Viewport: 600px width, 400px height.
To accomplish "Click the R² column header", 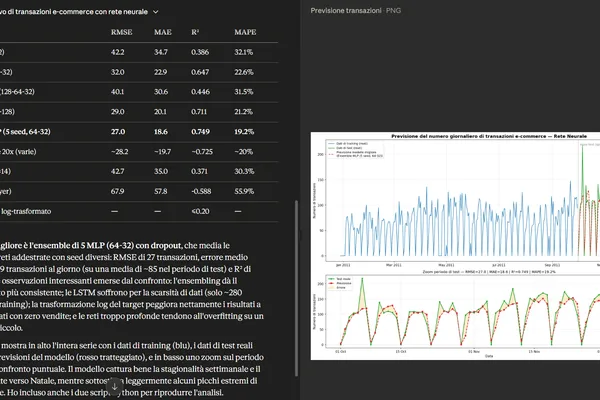I will point(195,32).
